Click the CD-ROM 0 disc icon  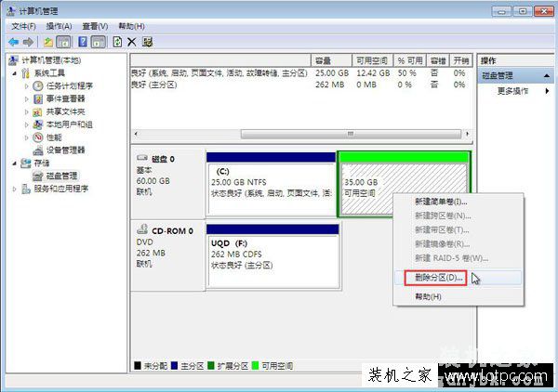(142, 229)
